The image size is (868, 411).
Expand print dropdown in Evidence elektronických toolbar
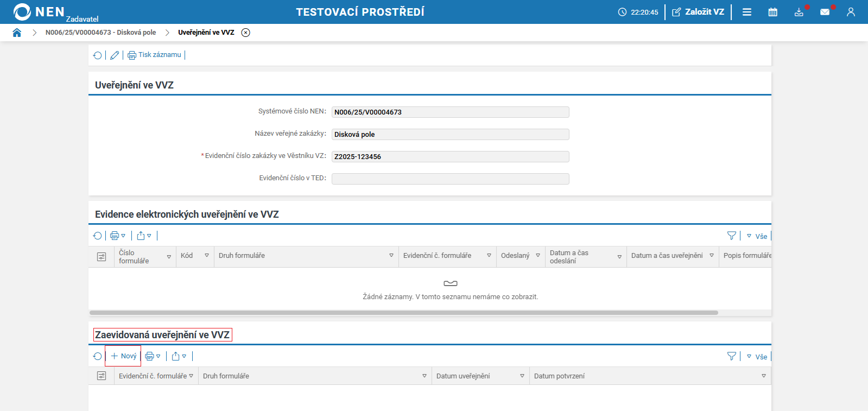tap(118, 236)
